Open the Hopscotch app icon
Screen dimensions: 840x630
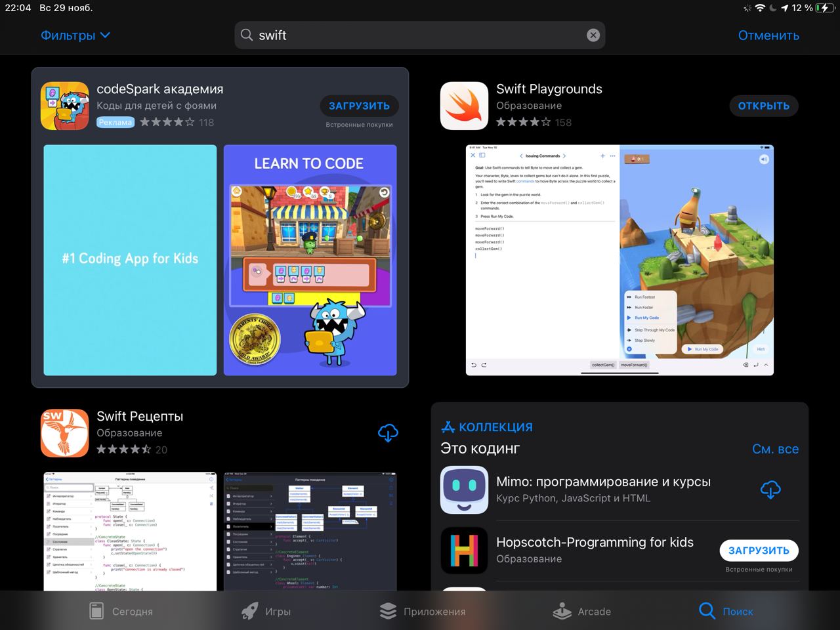464,551
